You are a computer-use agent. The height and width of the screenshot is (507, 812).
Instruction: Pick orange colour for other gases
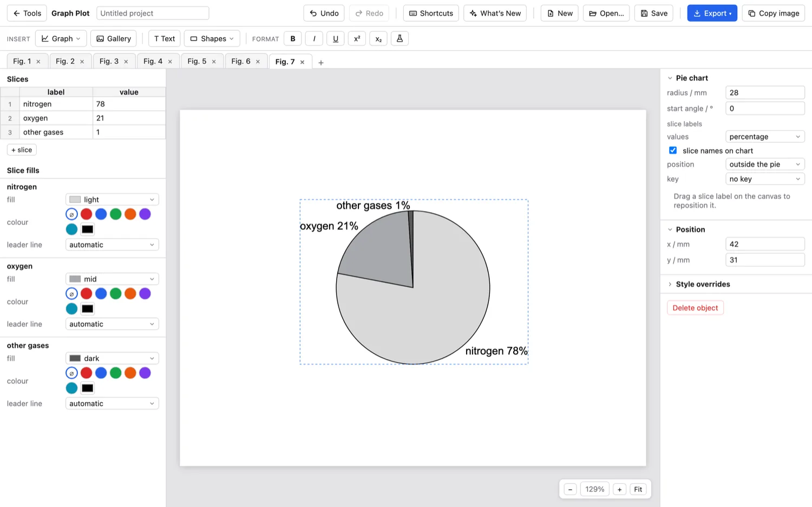point(130,373)
